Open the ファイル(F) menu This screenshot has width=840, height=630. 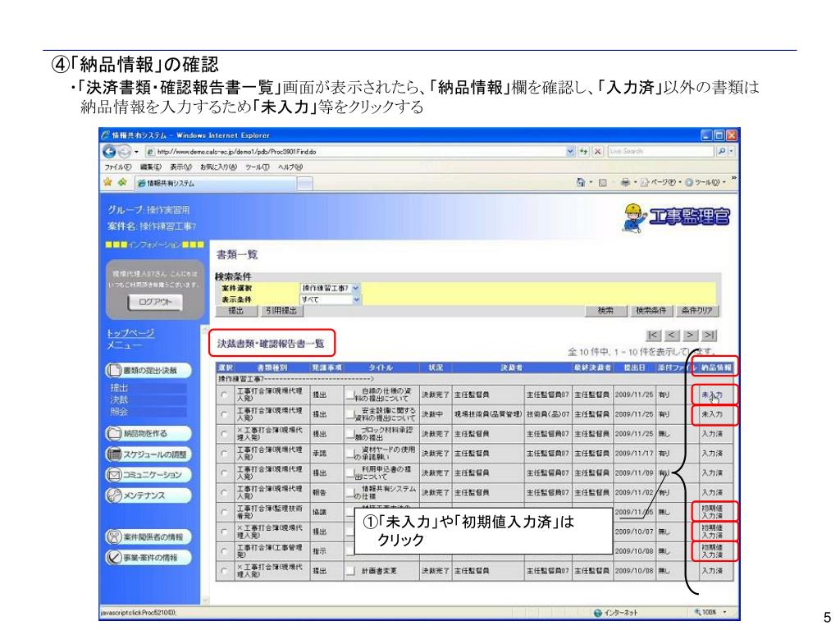118,167
